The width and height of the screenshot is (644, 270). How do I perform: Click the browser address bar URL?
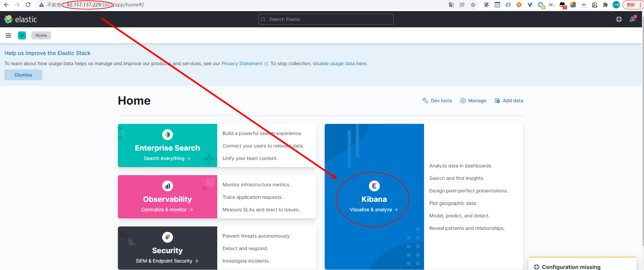(105, 5)
